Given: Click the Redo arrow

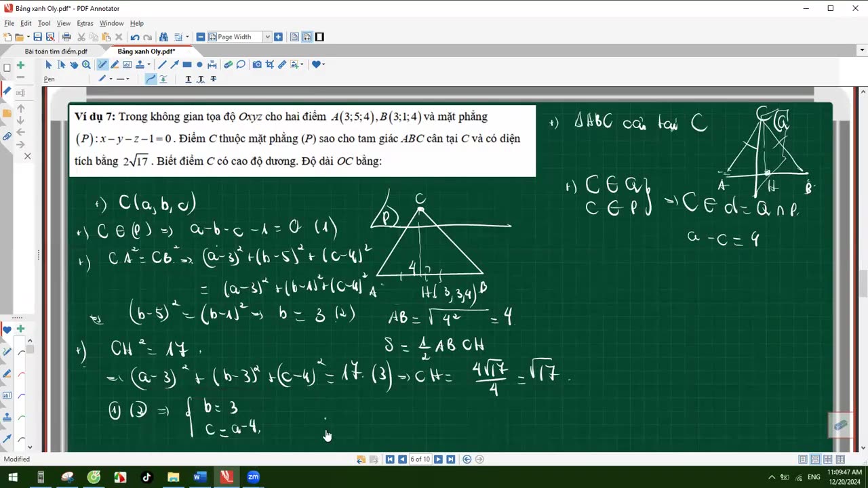Looking at the screenshot, I should (147, 37).
